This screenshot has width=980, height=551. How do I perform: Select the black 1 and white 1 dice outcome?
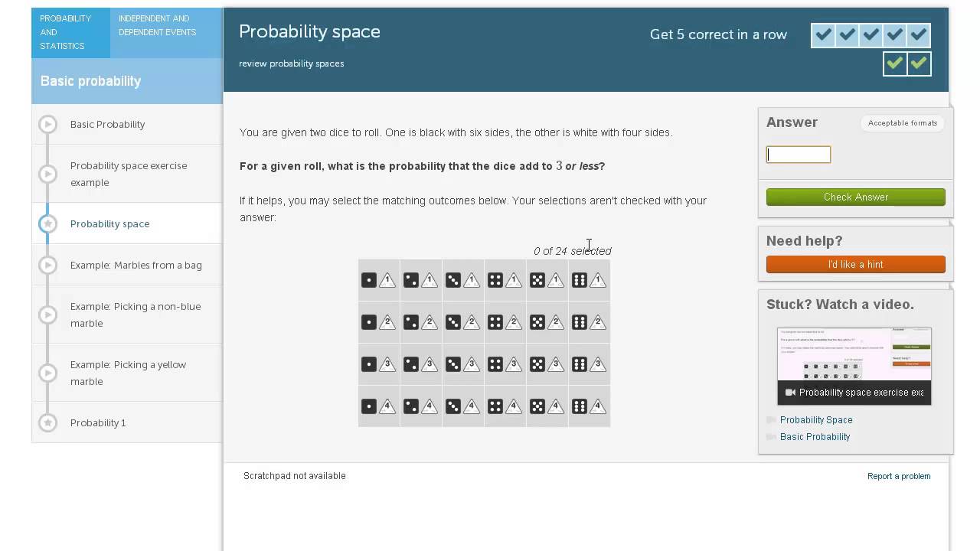click(x=378, y=280)
